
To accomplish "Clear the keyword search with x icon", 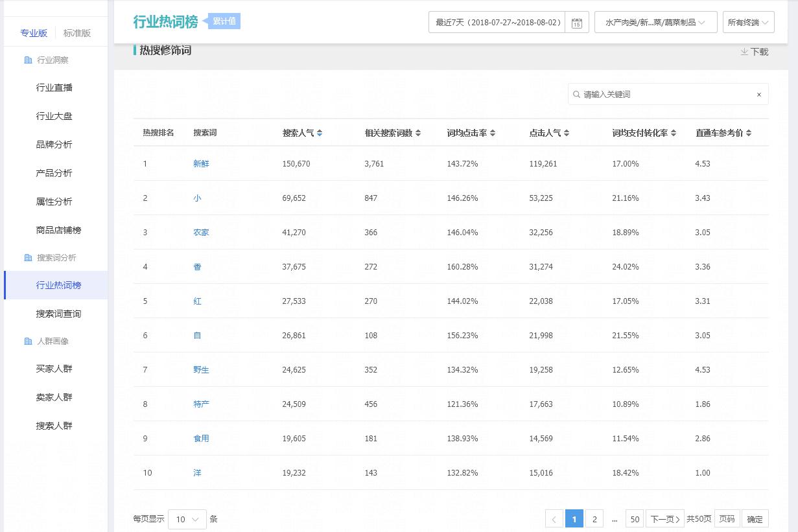I will click(x=759, y=95).
